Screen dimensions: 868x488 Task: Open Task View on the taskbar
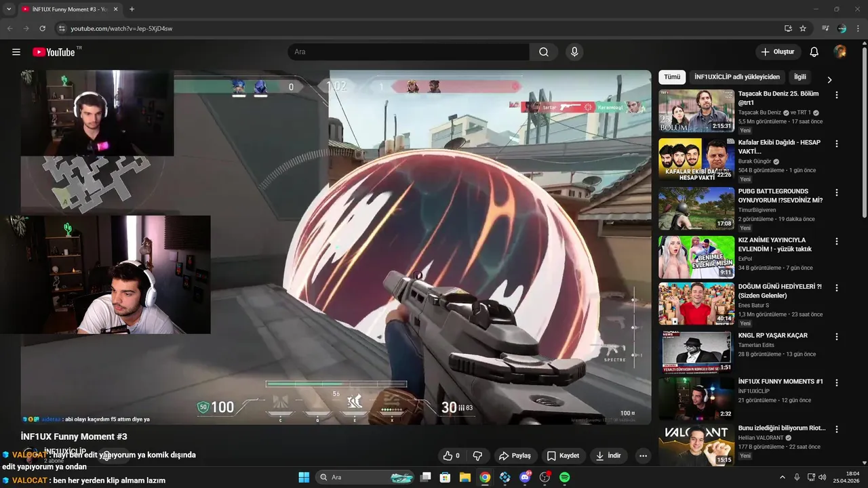426,477
